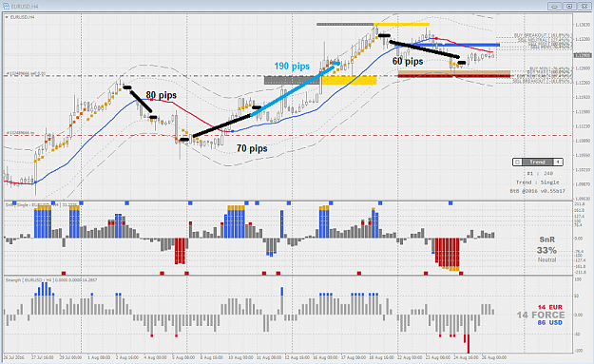Click the 'BtB @2016 v0.55b17' version text
The width and height of the screenshot is (594, 364).
[538, 191]
